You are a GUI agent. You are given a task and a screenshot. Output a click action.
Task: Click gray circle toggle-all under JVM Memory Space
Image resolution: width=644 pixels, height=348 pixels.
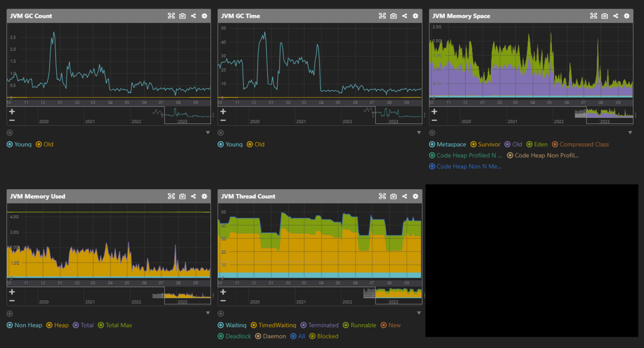pyautogui.click(x=432, y=133)
